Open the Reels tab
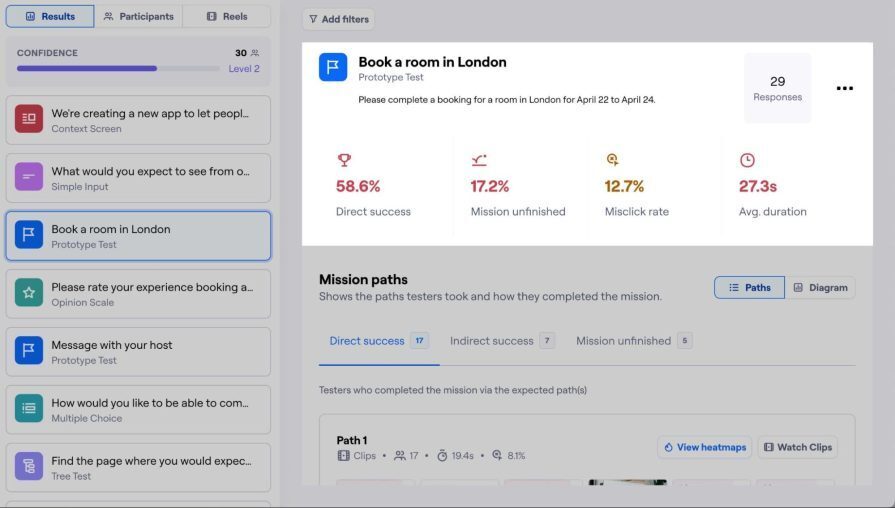Image resolution: width=895 pixels, height=508 pixels. [x=227, y=16]
